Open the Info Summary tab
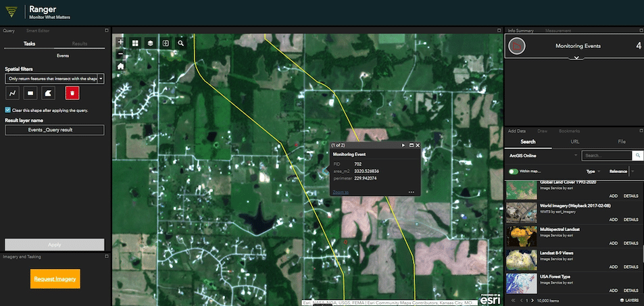Image resolution: width=644 pixels, height=306 pixels. click(521, 30)
